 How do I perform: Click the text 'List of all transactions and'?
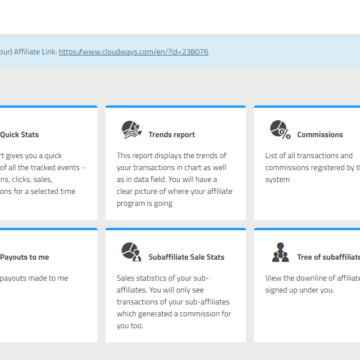(x=309, y=155)
